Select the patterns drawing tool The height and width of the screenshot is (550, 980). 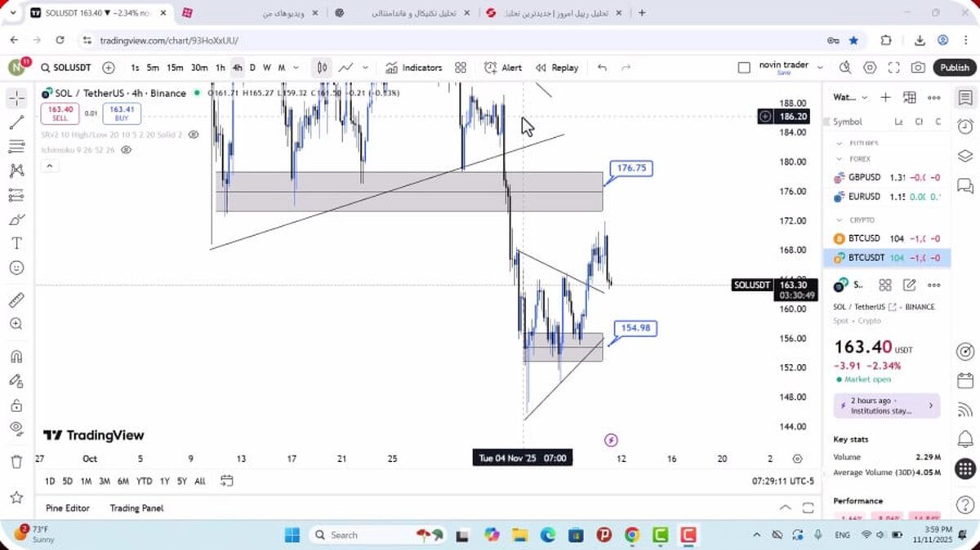coord(16,171)
